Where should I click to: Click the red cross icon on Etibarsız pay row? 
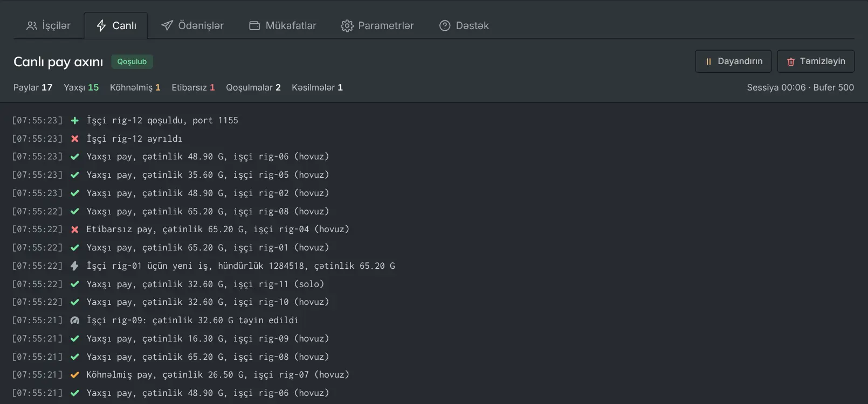coord(75,229)
